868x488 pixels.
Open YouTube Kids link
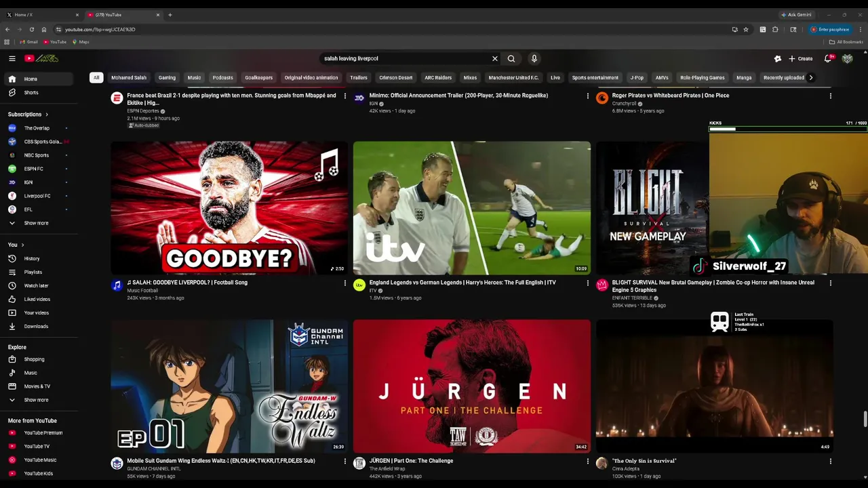pyautogui.click(x=39, y=473)
